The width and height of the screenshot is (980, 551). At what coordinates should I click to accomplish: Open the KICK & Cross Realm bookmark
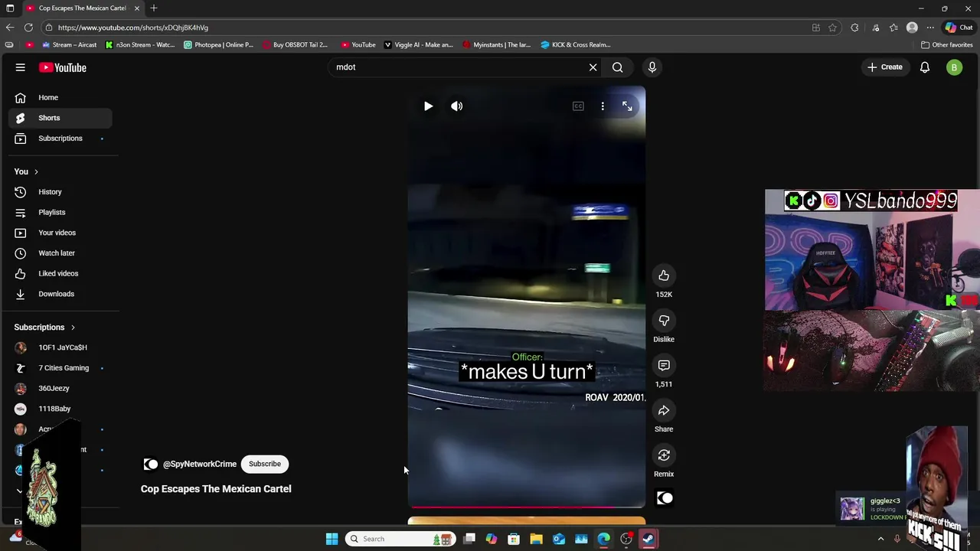(x=575, y=45)
